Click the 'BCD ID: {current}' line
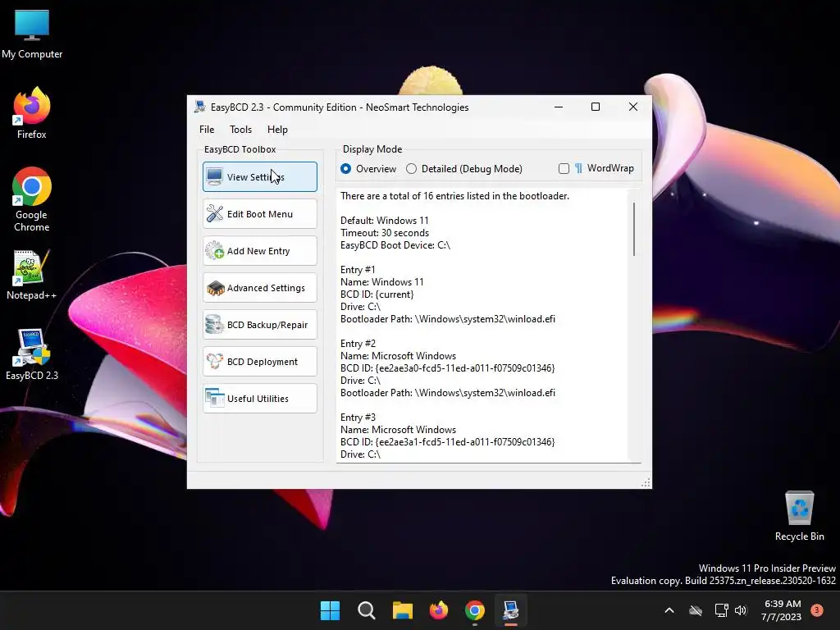840x630 pixels. tap(377, 294)
